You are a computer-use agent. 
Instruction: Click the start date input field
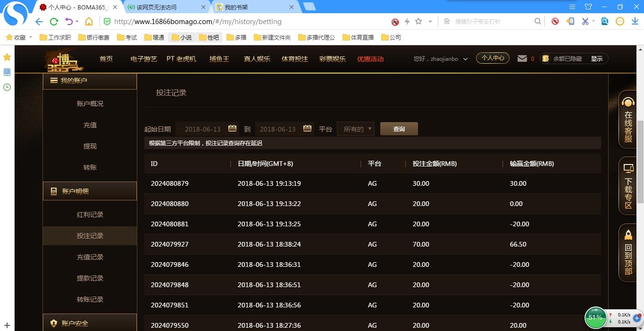point(202,129)
